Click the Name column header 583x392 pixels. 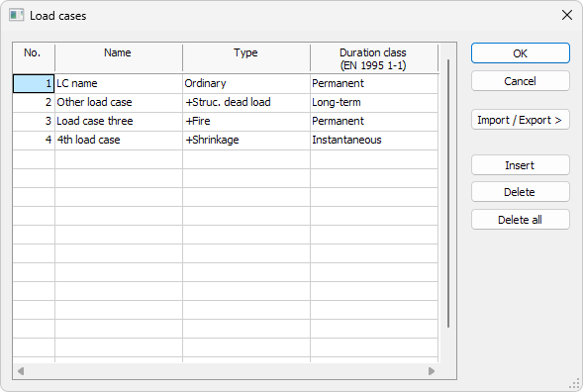(118, 58)
